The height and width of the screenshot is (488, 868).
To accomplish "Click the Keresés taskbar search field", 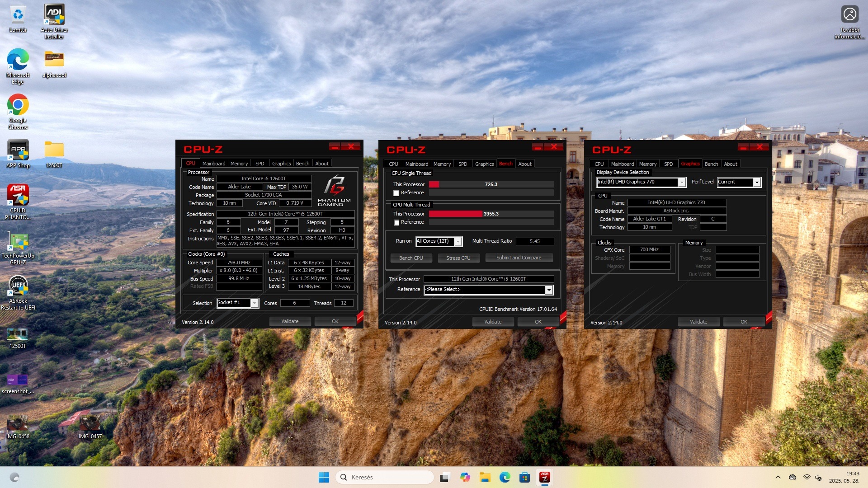I will click(x=385, y=477).
